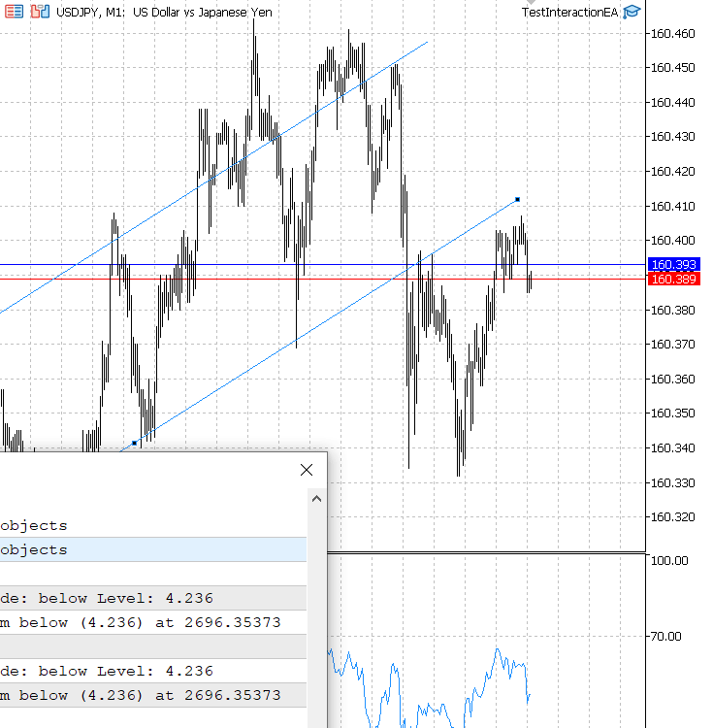This screenshot has width=713, height=728.
Task: Click the 70.00 indicator scale value
Action: (x=666, y=637)
